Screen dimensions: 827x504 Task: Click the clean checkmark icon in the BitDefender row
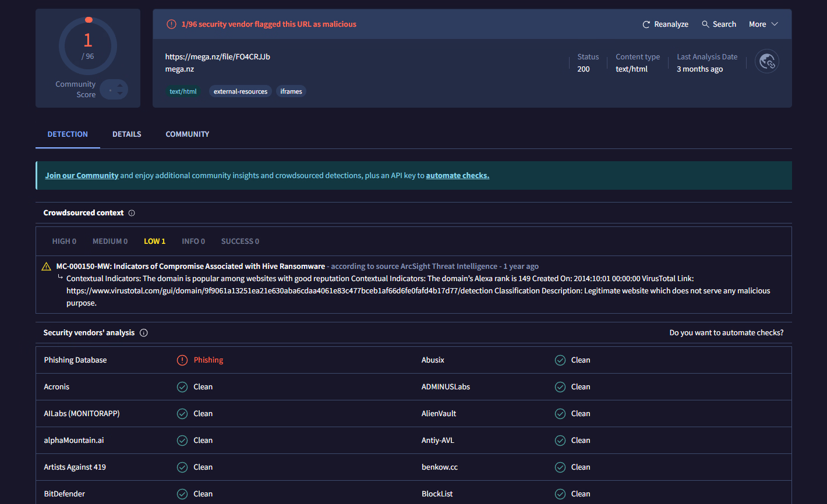coord(182,494)
